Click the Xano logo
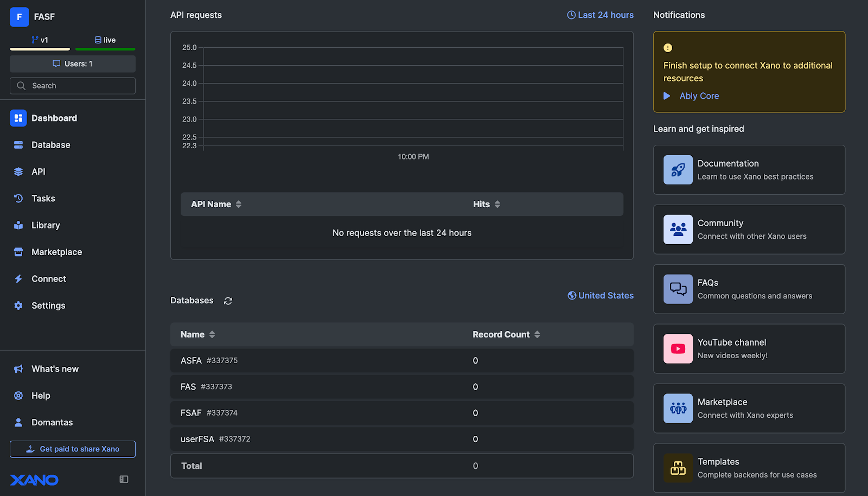868x496 pixels. (34, 480)
